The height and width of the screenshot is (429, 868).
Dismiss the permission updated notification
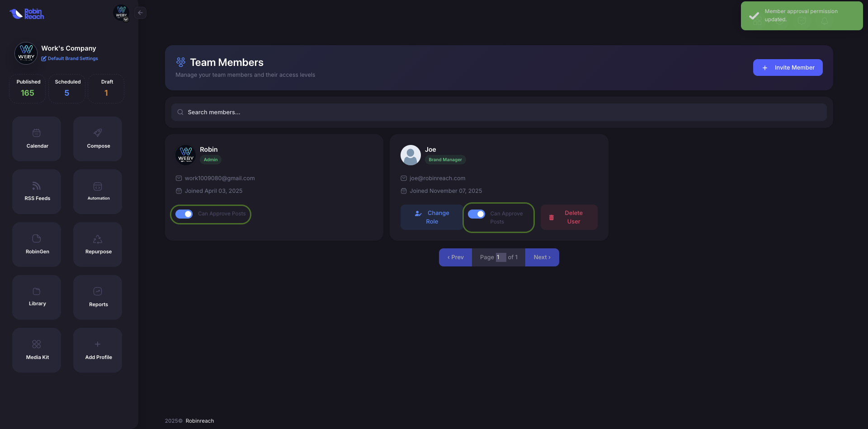[802, 16]
